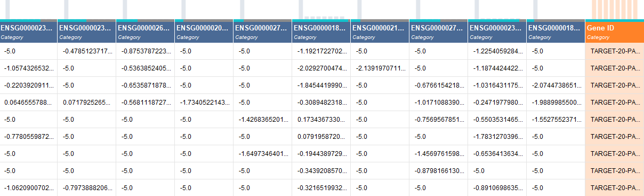Select cell -0.8910698635...
The image size is (644, 196).
coord(497,188)
